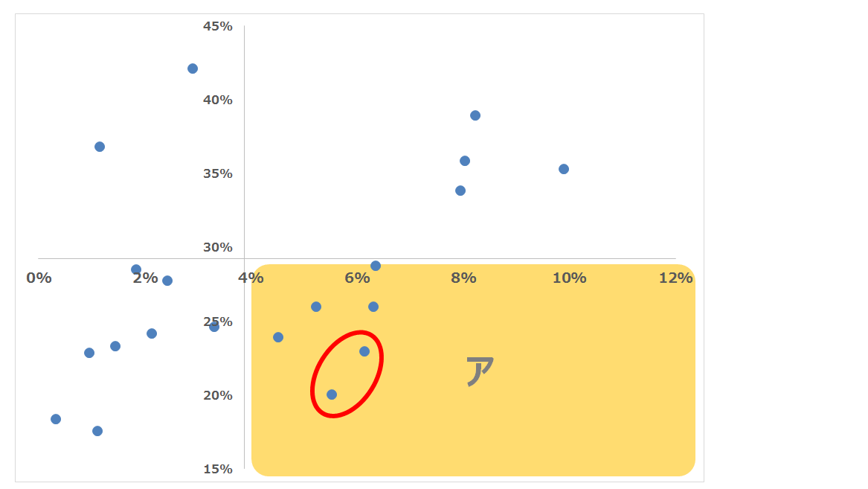Click the "ア" label in the yellow region
This screenshot has height=489, width=868.
tap(480, 371)
